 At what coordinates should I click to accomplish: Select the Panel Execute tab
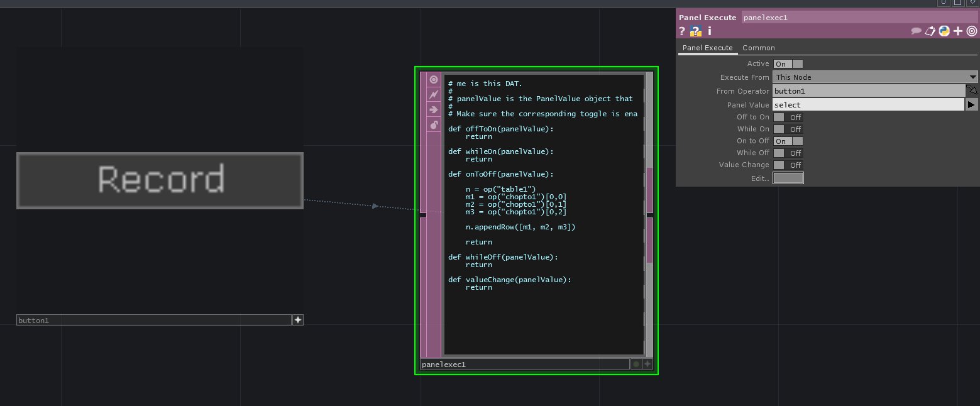(x=707, y=48)
